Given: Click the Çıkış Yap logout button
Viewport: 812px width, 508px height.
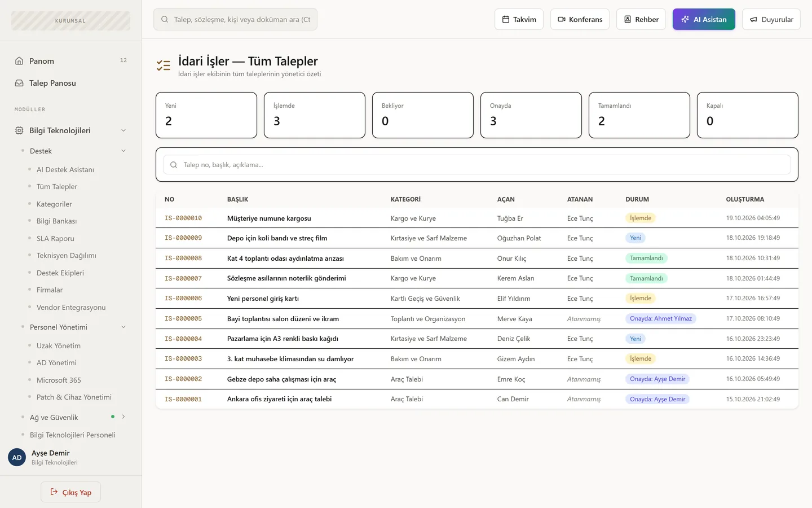Looking at the screenshot, I should tap(70, 492).
